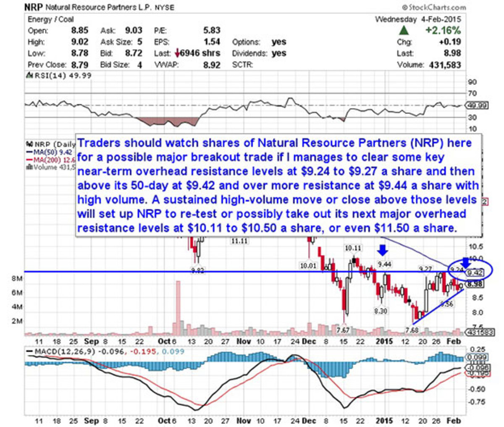The width and height of the screenshot is (504, 427).
Task: Click the 8.30 low price label
Action: pos(381,311)
